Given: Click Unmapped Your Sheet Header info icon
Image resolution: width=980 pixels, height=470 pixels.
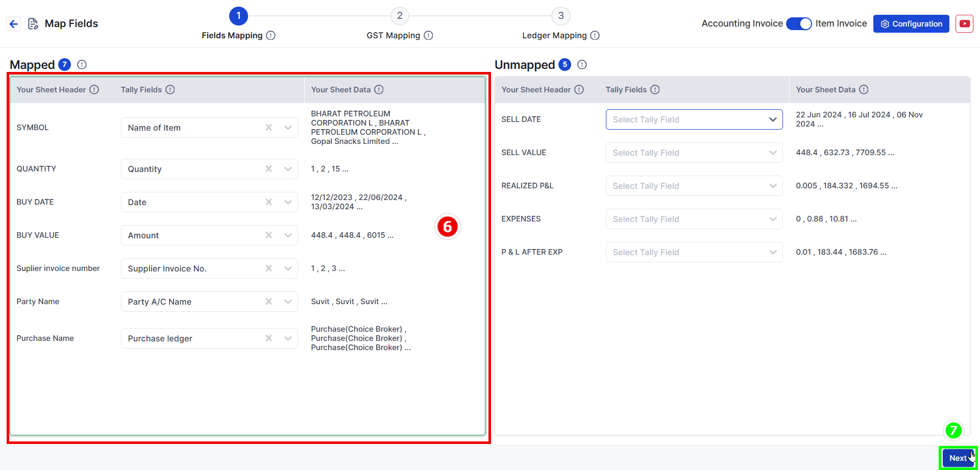Looking at the screenshot, I should coord(579,90).
